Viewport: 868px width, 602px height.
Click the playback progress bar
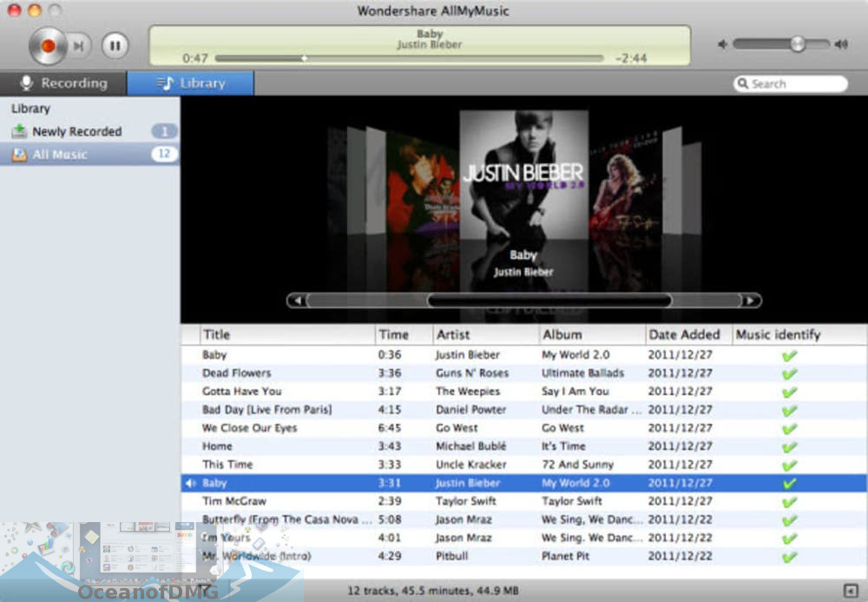409,58
